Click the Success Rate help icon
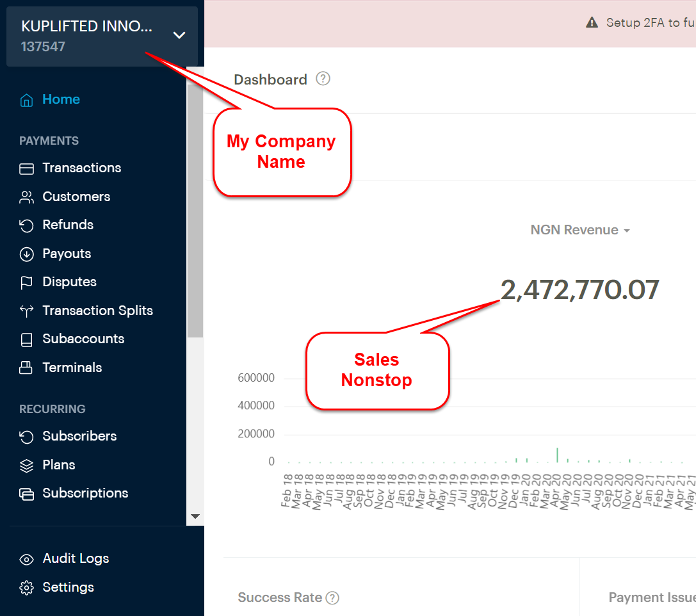This screenshot has width=696, height=616. point(332,598)
